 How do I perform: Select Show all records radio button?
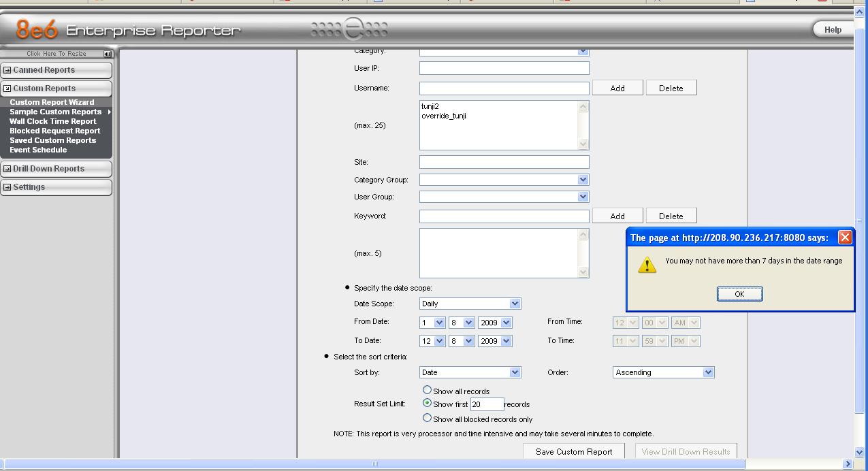click(427, 390)
